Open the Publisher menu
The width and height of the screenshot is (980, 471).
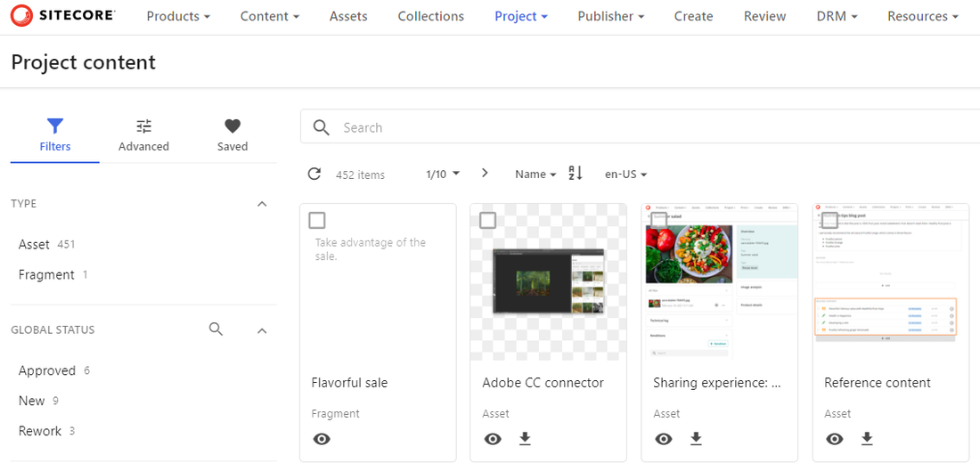tap(611, 16)
